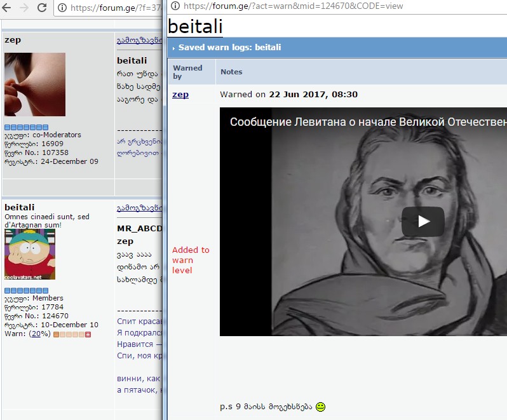Select beitali's rank pips bar

pos(27,290)
